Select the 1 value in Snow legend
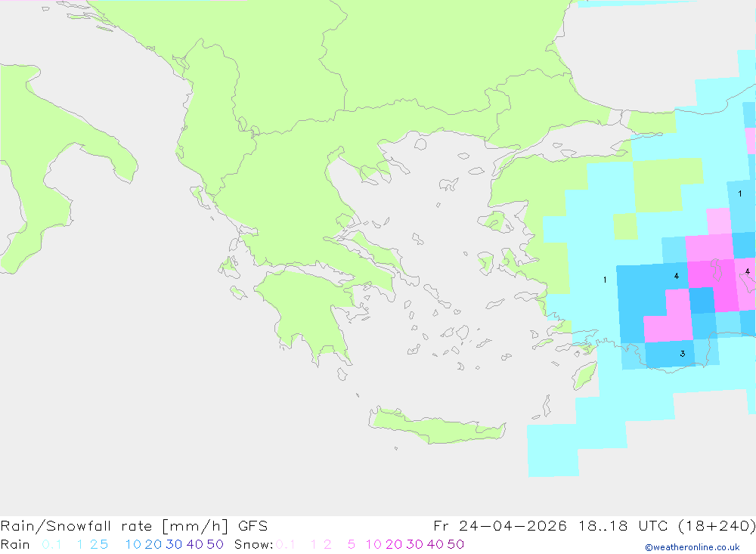756x554 pixels. [314, 544]
